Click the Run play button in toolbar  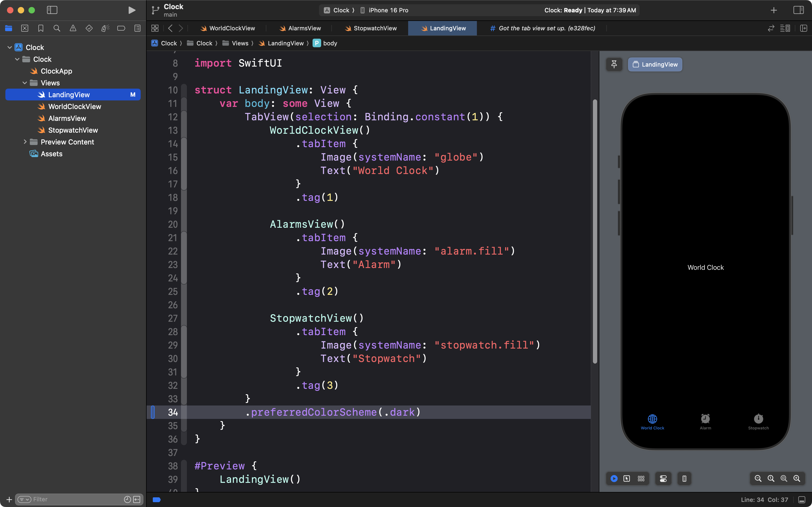tap(132, 10)
